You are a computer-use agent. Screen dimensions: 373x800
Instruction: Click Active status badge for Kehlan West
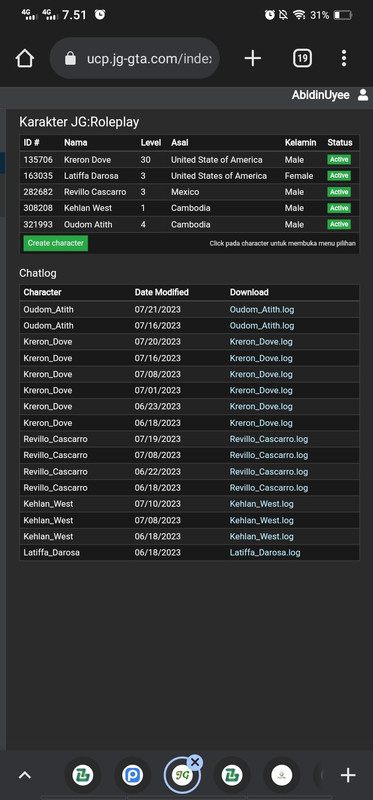coord(339,208)
